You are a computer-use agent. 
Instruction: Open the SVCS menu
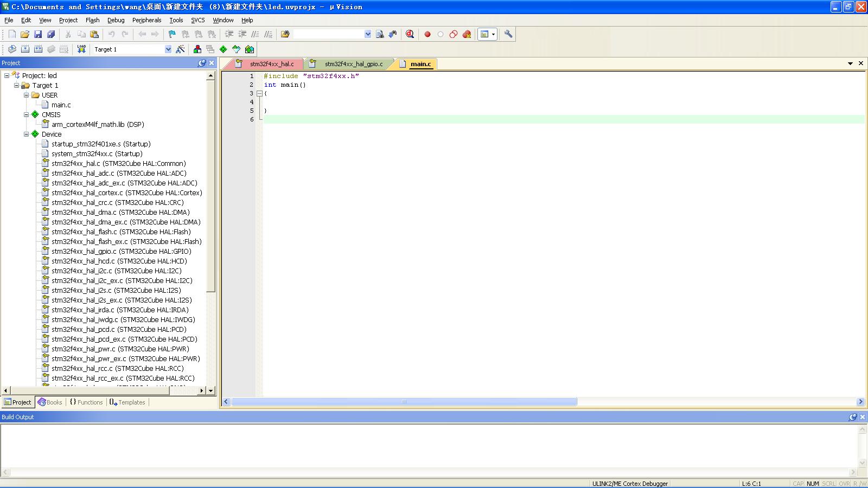point(197,20)
